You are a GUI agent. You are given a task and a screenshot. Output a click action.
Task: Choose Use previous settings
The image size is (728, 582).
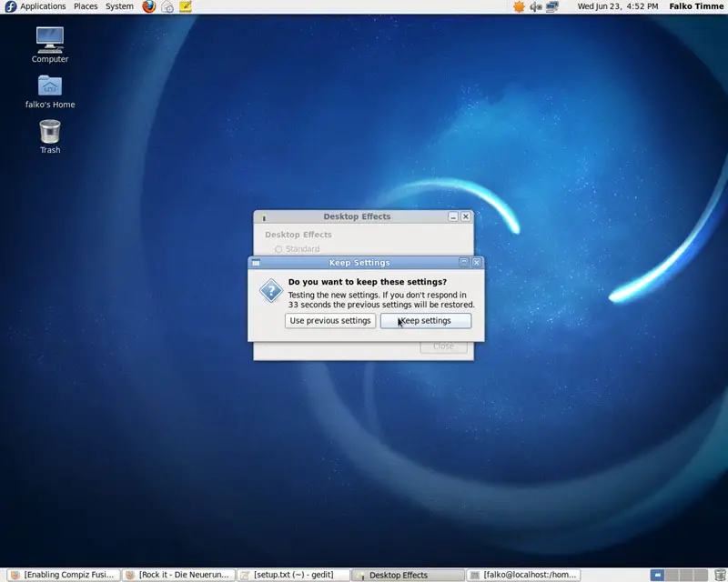point(330,321)
